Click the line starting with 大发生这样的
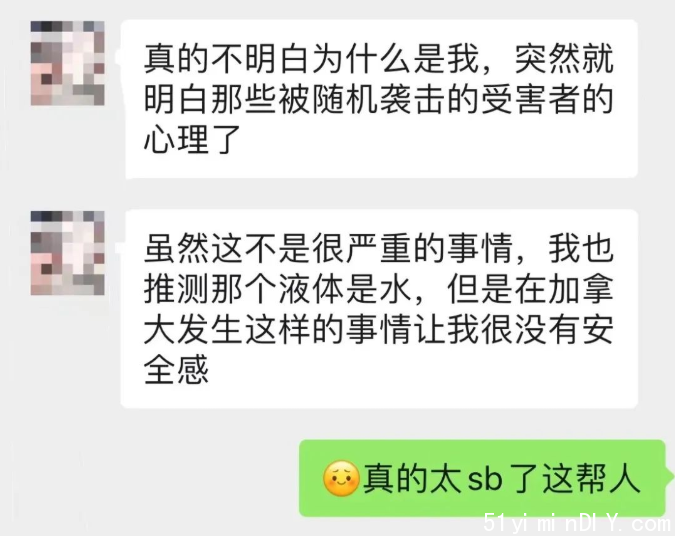 pos(378,329)
